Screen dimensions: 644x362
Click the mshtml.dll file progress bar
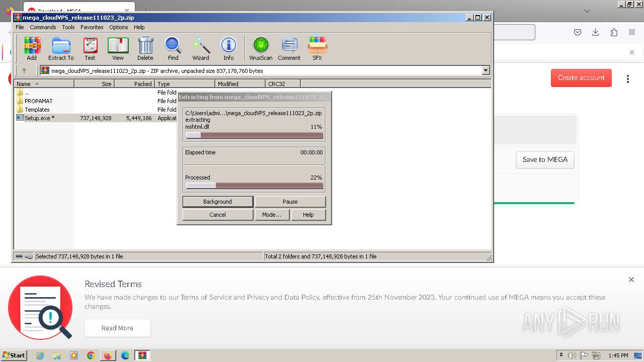(x=254, y=135)
